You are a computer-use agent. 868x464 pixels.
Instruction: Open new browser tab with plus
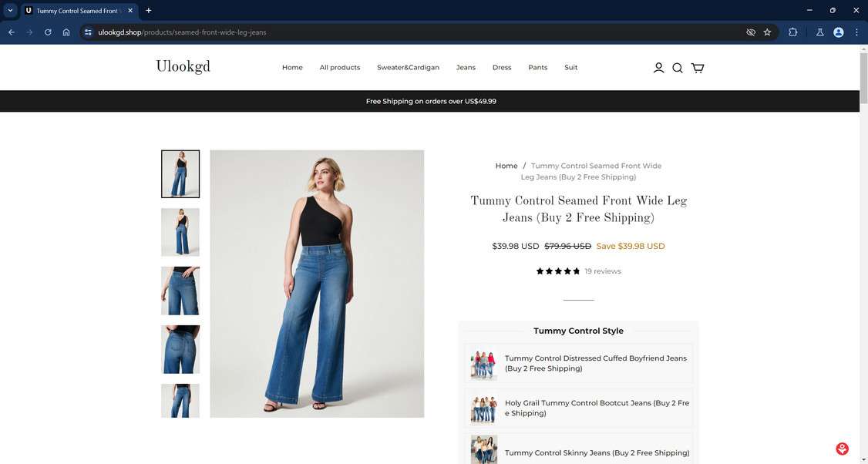click(148, 11)
